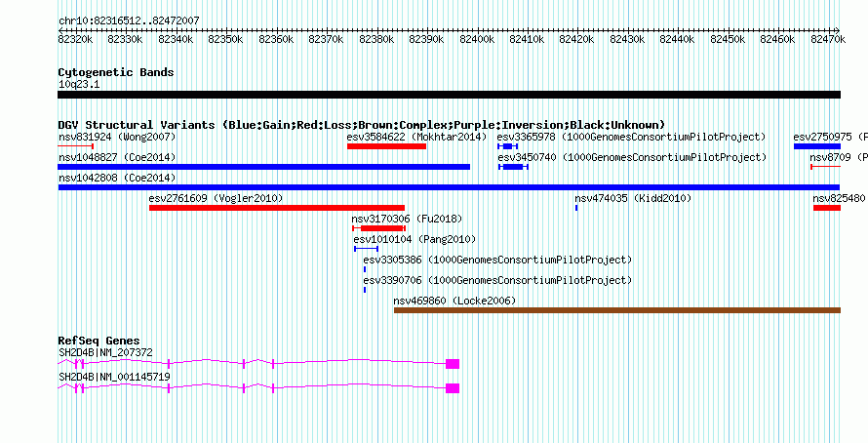868x443 pixels.
Task: Click the 82410k ruler tick label
Action: click(527, 39)
